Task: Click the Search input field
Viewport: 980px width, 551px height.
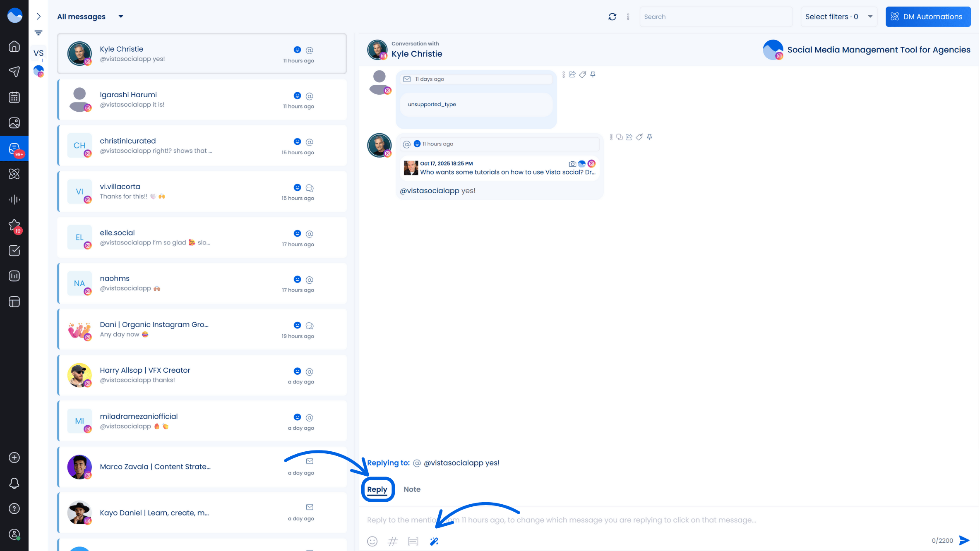Action: pos(716,17)
